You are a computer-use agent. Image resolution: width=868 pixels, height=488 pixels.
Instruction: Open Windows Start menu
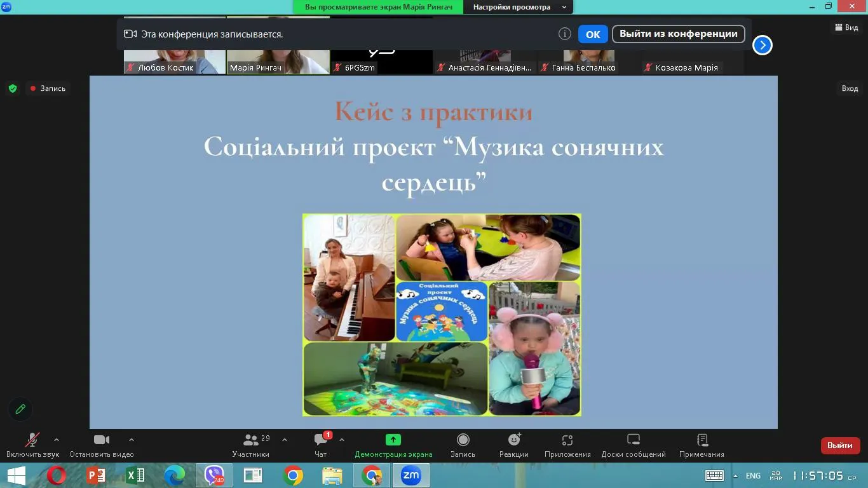[16, 475]
